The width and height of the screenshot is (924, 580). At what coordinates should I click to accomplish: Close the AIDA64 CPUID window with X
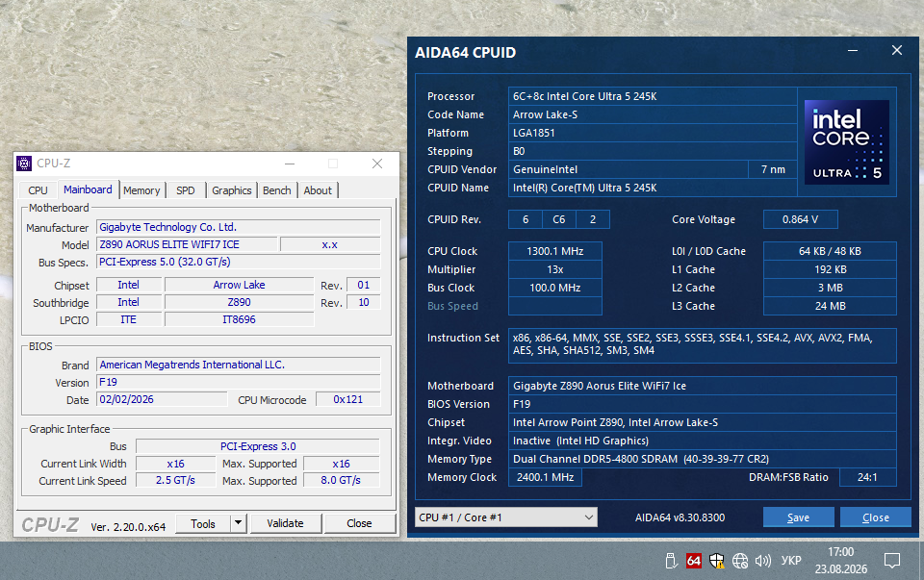897,51
